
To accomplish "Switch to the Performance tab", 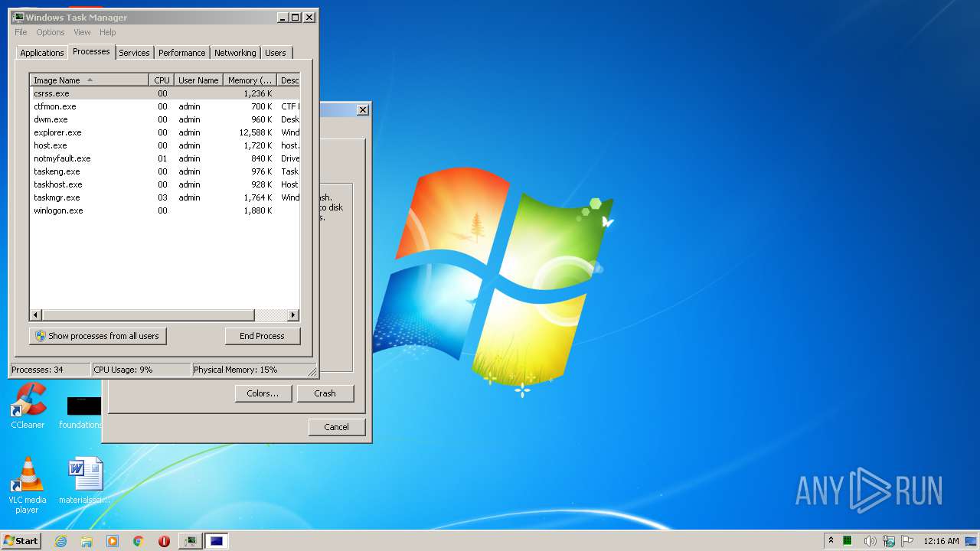I will (x=182, y=53).
